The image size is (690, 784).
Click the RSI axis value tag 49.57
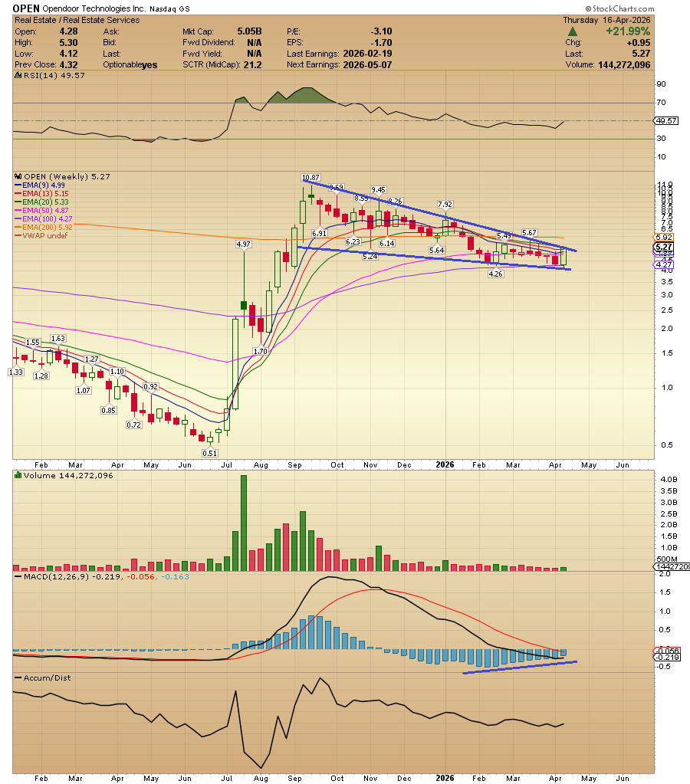click(x=666, y=121)
